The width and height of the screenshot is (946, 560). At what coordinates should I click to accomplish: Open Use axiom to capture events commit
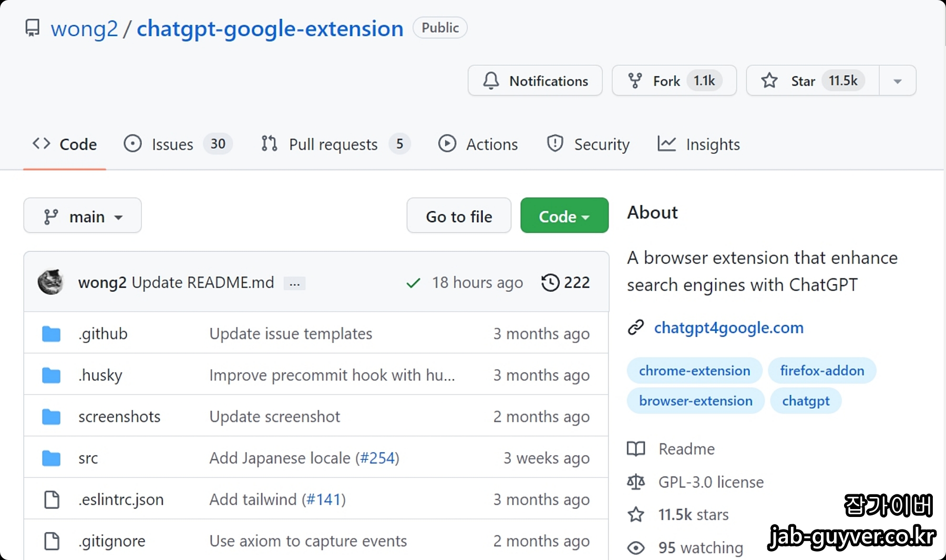[x=308, y=541]
